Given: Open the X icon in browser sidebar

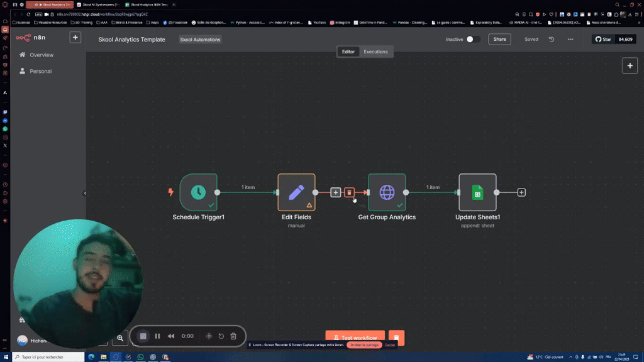Looking at the screenshot, I should [x=5, y=146].
